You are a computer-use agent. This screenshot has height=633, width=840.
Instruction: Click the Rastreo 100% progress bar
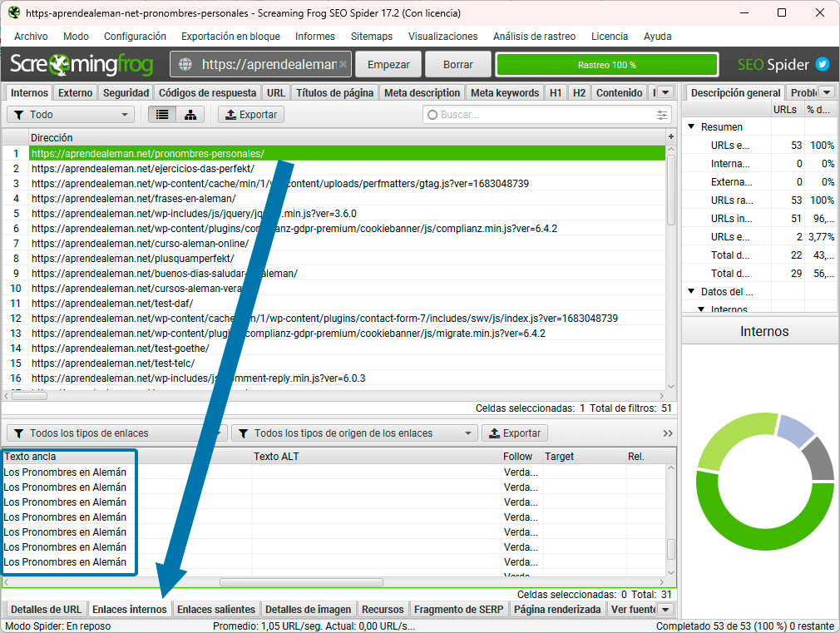606,65
